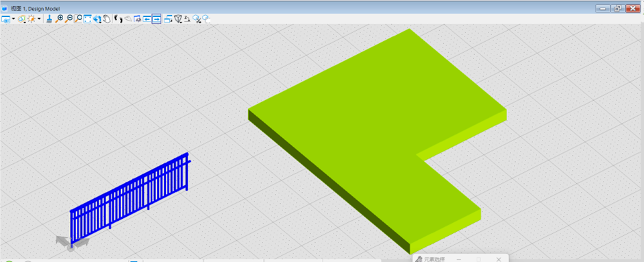Screen dimensions: 644x262
Task: Select the Zoom Out magnifier
Action: point(69,19)
